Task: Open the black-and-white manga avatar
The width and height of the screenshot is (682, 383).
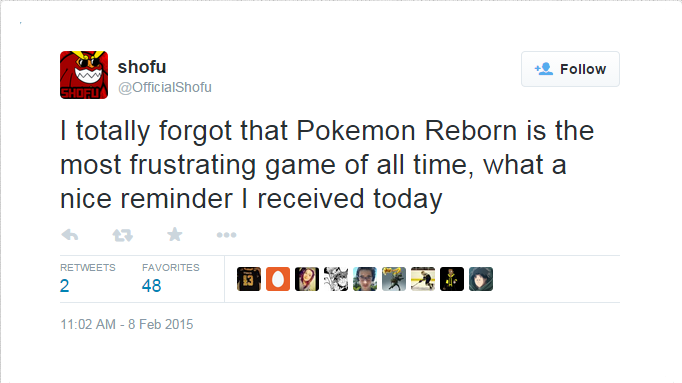Action: coord(336,279)
